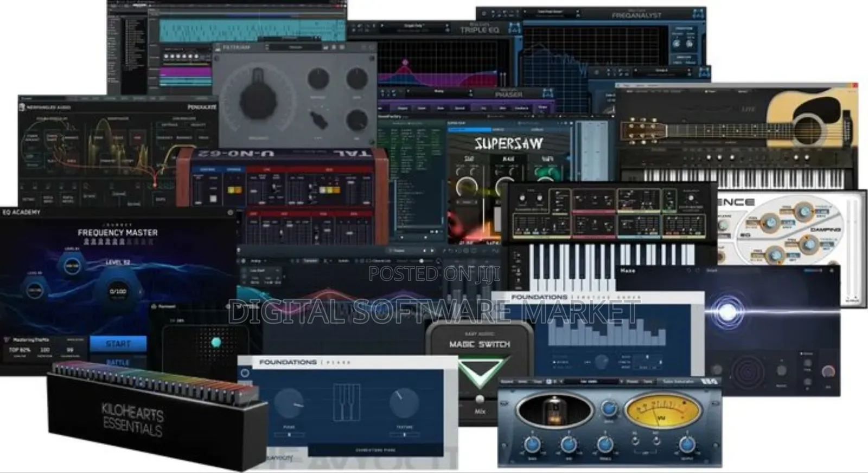
Task: Click Filterjam's top-left small knob
Action: pyautogui.click(x=318, y=79)
